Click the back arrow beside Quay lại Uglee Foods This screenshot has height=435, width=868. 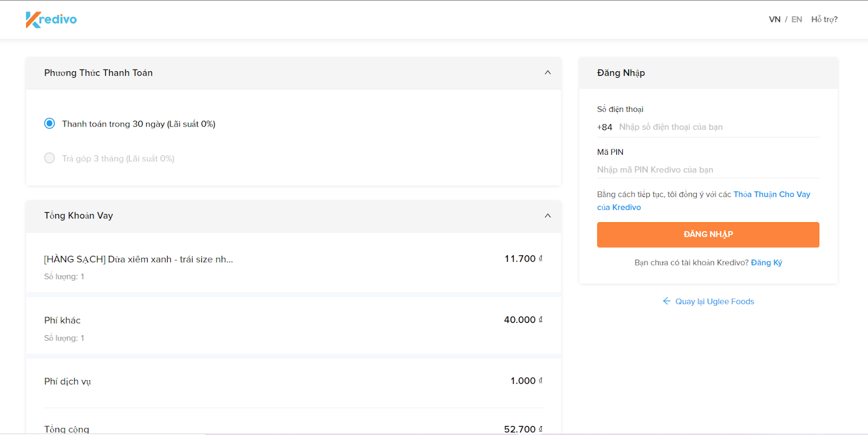click(667, 301)
